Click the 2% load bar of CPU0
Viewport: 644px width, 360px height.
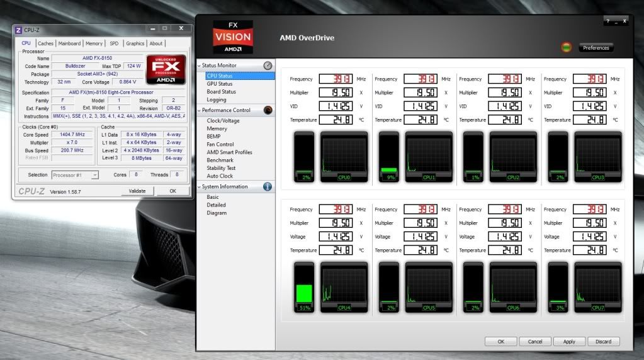[x=304, y=157]
